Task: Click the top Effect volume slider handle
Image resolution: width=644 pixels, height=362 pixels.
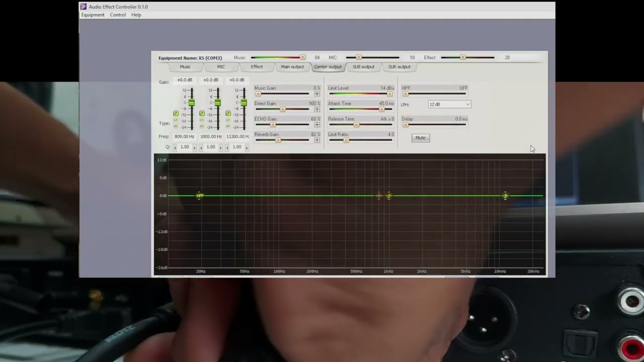Action: 463,57
